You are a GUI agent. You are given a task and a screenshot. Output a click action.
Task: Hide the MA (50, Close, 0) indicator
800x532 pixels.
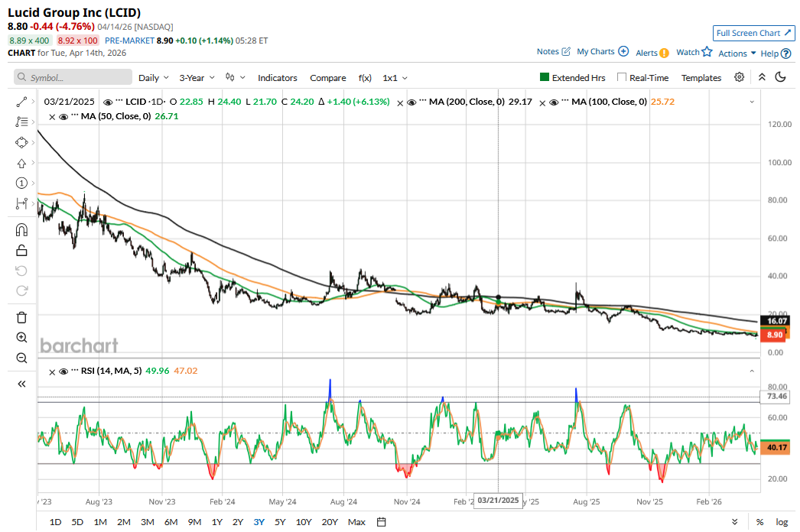point(63,117)
